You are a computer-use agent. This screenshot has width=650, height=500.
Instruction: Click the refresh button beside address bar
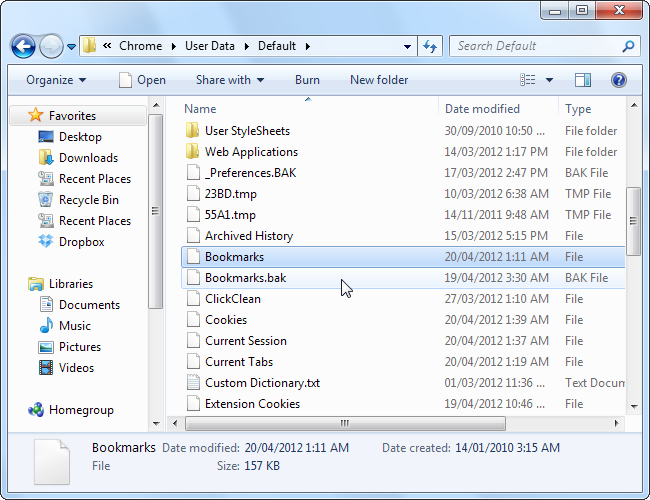click(430, 46)
